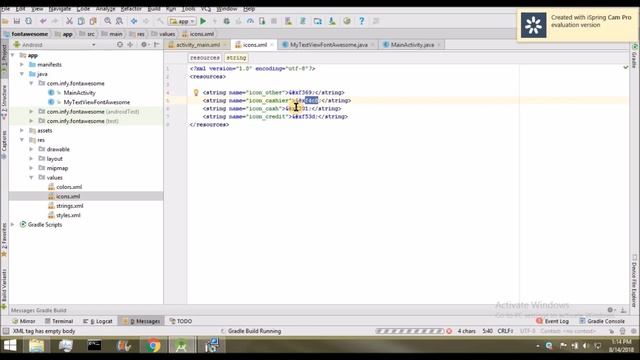Click the Find magnifier icon

pyautogui.click(x=107, y=21)
